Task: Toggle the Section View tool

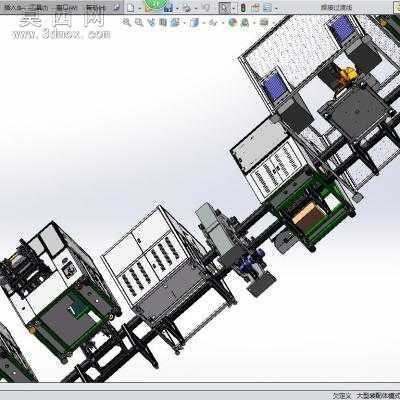Action: point(163,22)
